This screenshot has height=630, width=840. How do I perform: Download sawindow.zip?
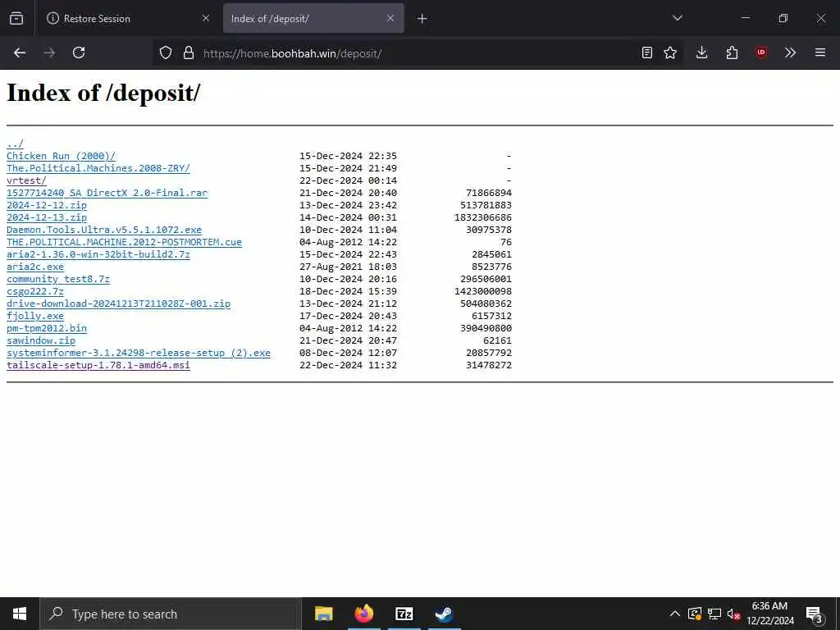41,340
